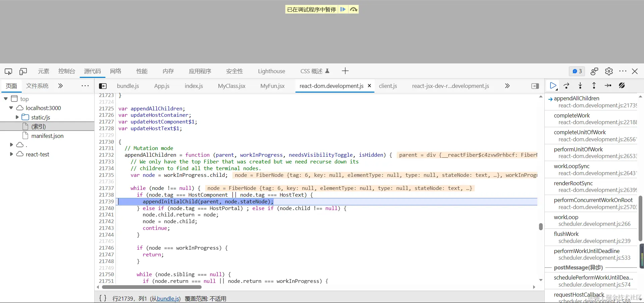644x303 pixels.
Task: Close the react-dom.development.js tab
Action: pos(369,86)
